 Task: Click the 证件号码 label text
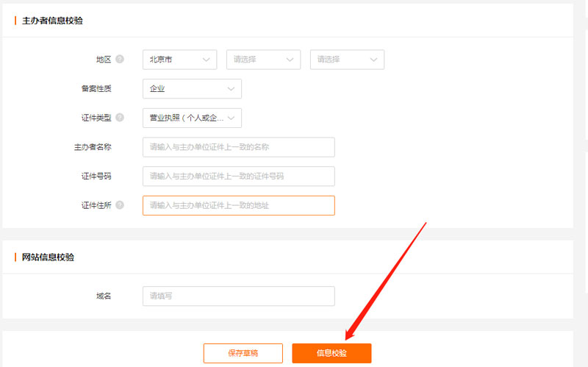pyautogui.click(x=96, y=177)
